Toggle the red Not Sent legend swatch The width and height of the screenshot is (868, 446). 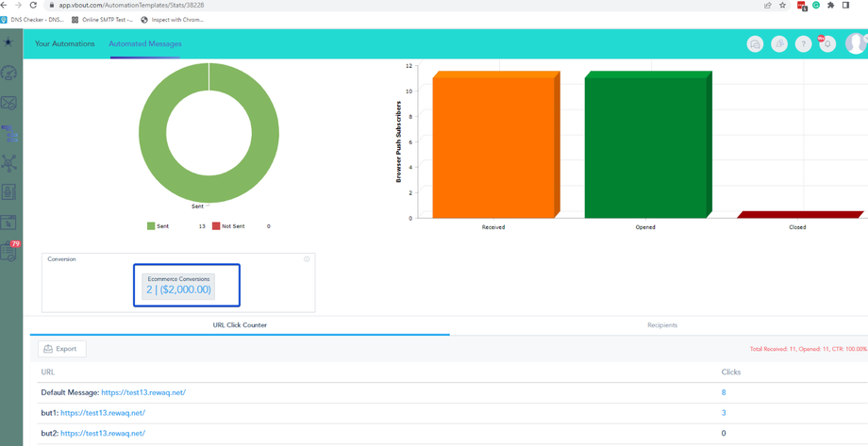pyautogui.click(x=216, y=226)
